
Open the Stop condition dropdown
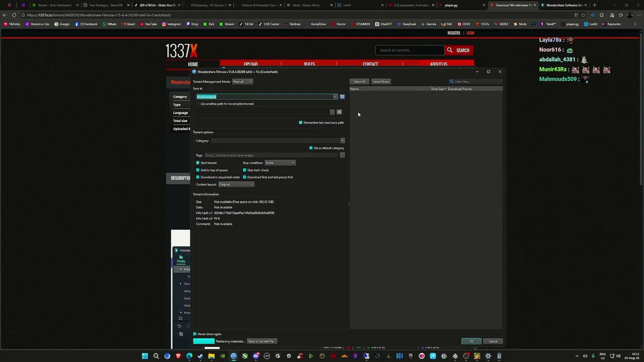280,163
